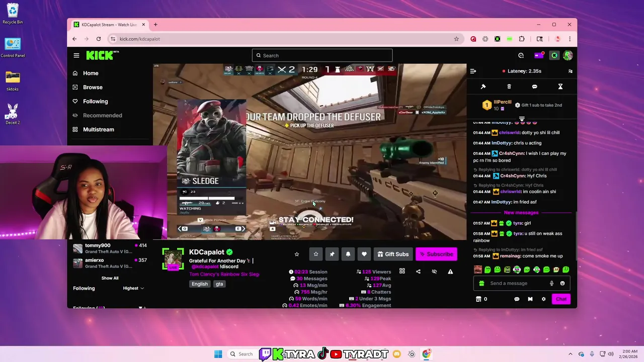The width and height of the screenshot is (644, 362).
Task: Open Recycle Bin desktop icon
Action: pos(13,14)
